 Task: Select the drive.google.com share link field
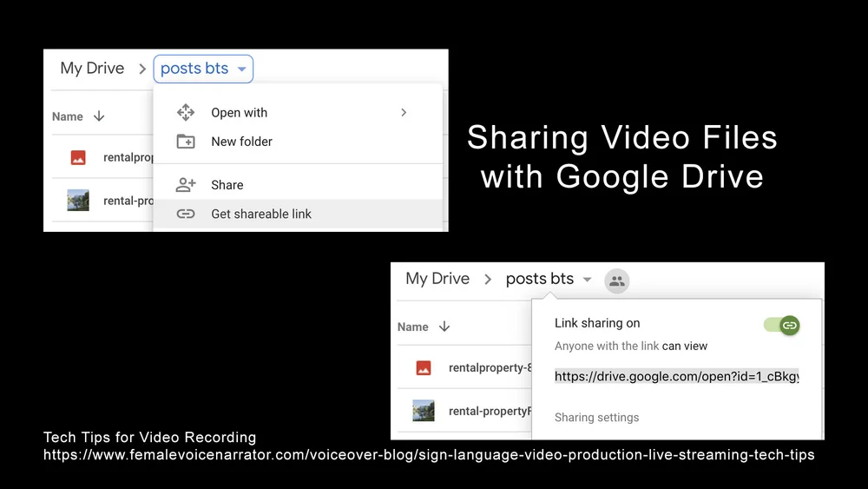tap(676, 376)
